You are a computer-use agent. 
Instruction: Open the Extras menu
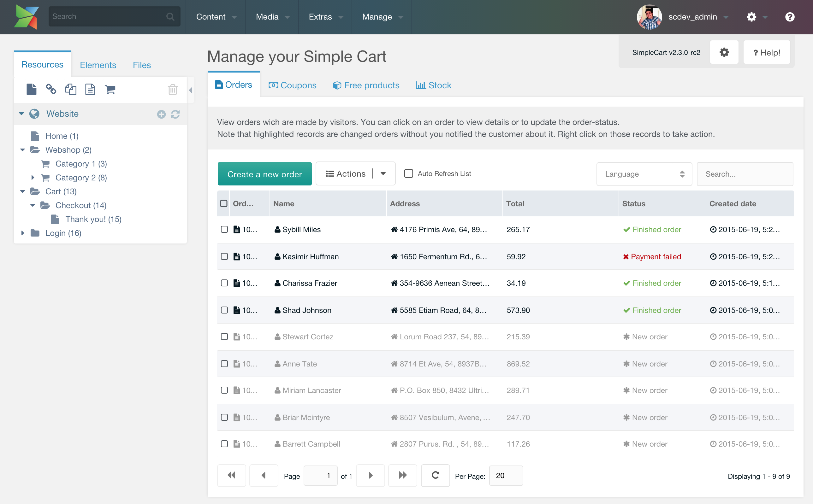[325, 17]
